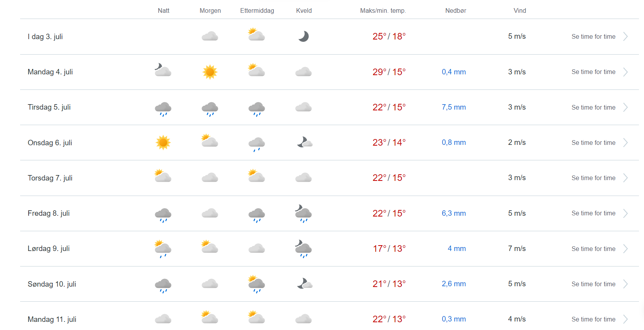This screenshot has width=644, height=330.
Task: Click the Torsdag 7. juli day label
Action: (50, 178)
